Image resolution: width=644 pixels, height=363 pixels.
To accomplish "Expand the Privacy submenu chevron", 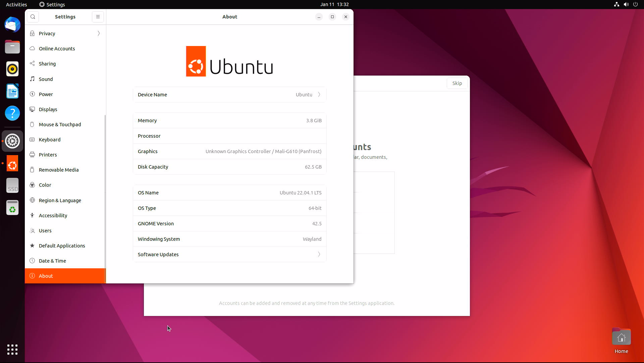I will coord(99,33).
